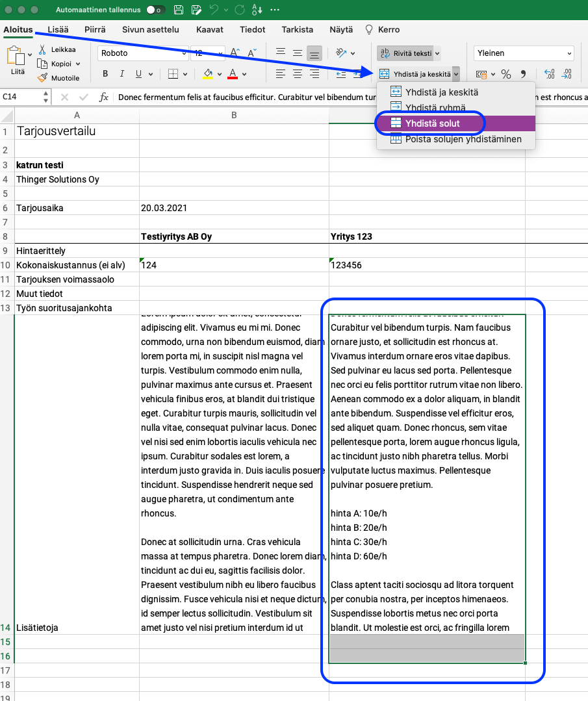Image resolution: width=588 pixels, height=701 pixels.
Task: Redo the last action
Action: [240, 10]
